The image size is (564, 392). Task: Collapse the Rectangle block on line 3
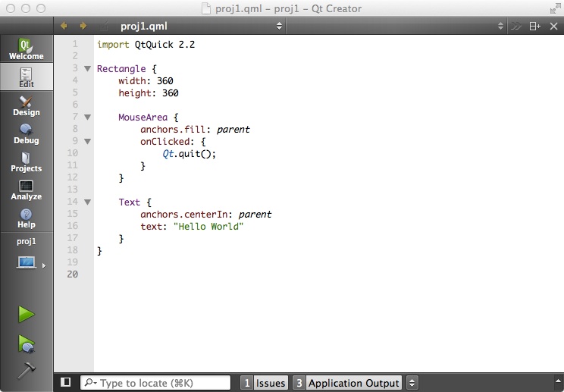click(x=87, y=68)
